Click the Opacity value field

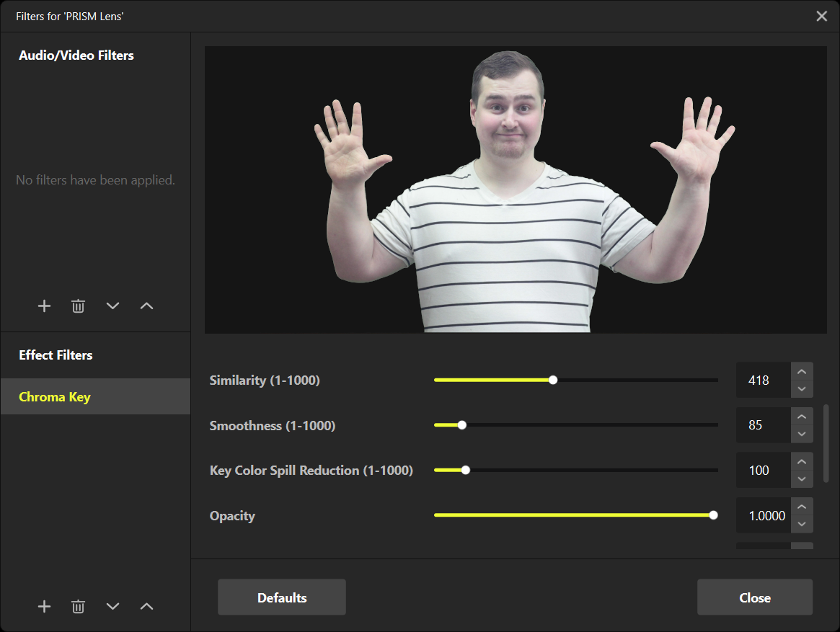pyautogui.click(x=763, y=516)
